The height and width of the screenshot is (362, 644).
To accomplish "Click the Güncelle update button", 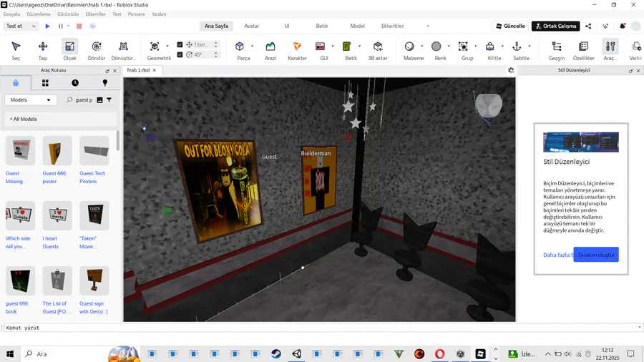I will [x=510, y=26].
